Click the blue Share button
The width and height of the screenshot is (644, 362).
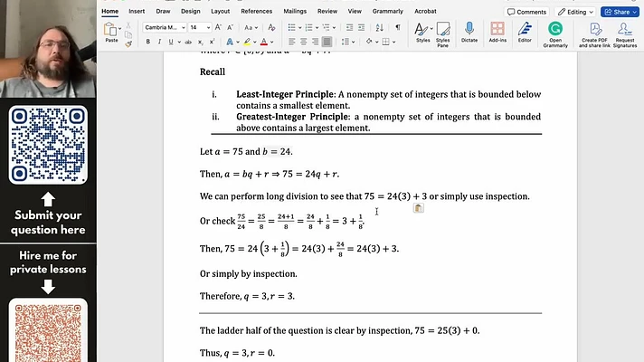tap(620, 12)
